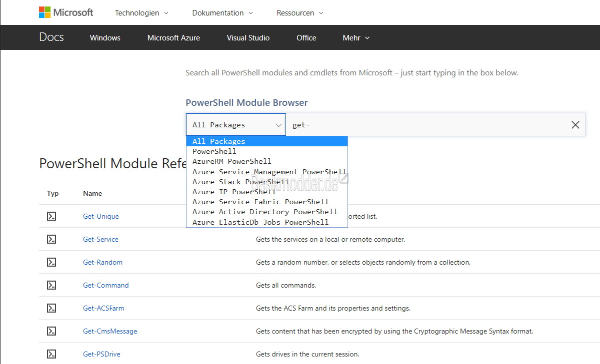Select AzureRM PowerShell from the list
Viewport: 600px width, 364px height.
pyautogui.click(x=232, y=161)
